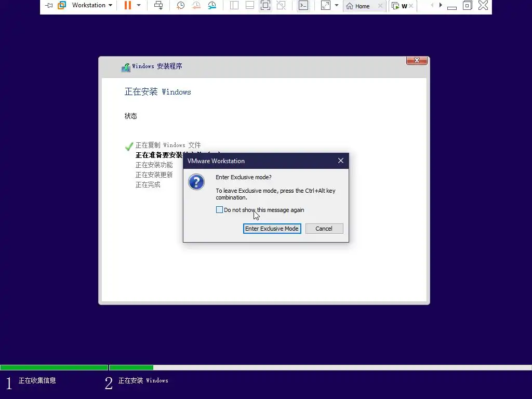Open the power options dropdown arrow
The height and width of the screenshot is (399, 532).
[x=139, y=5]
